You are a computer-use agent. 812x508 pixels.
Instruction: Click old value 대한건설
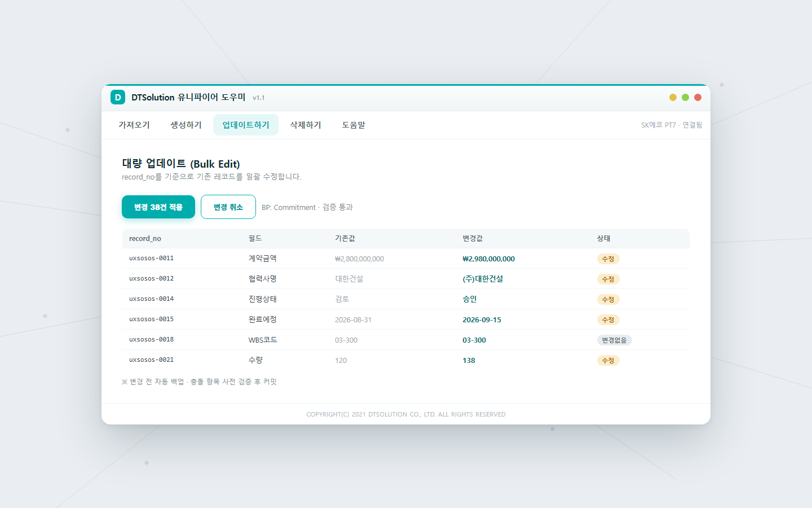coord(349,279)
